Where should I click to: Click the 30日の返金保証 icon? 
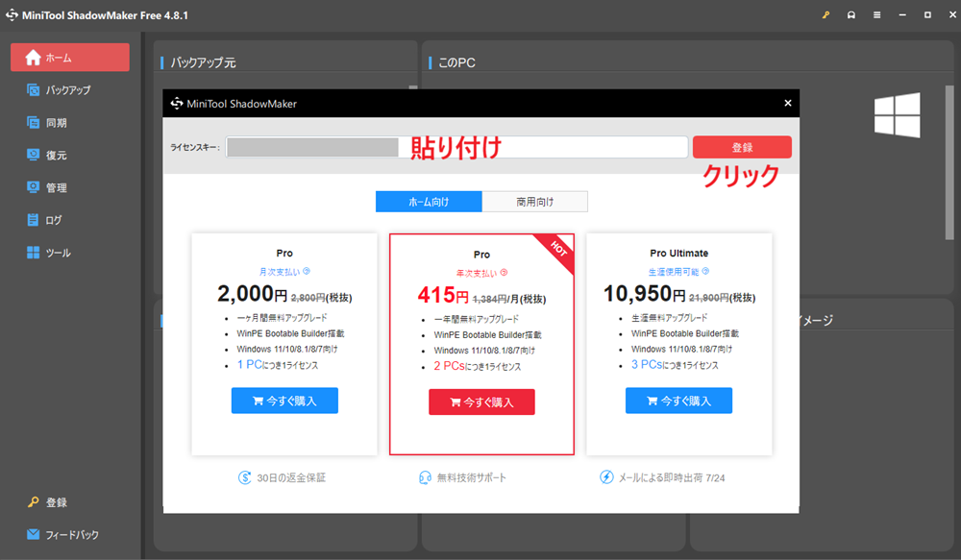pyautogui.click(x=244, y=477)
